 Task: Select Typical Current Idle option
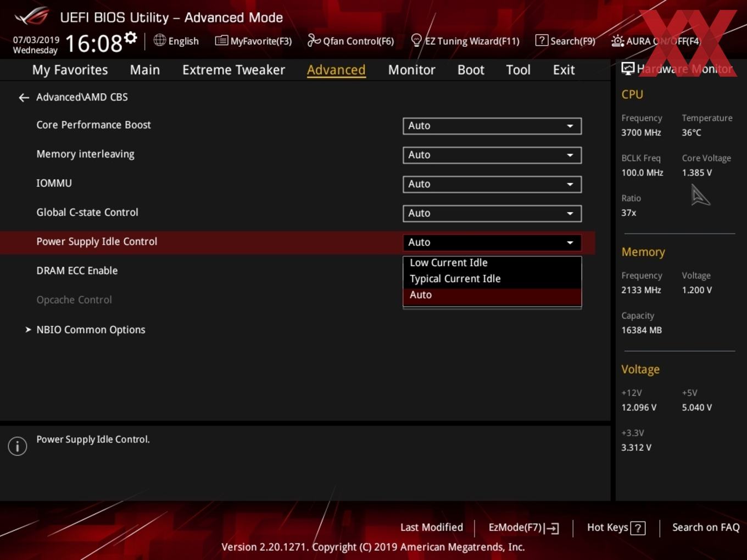pyautogui.click(x=492, y=279)
